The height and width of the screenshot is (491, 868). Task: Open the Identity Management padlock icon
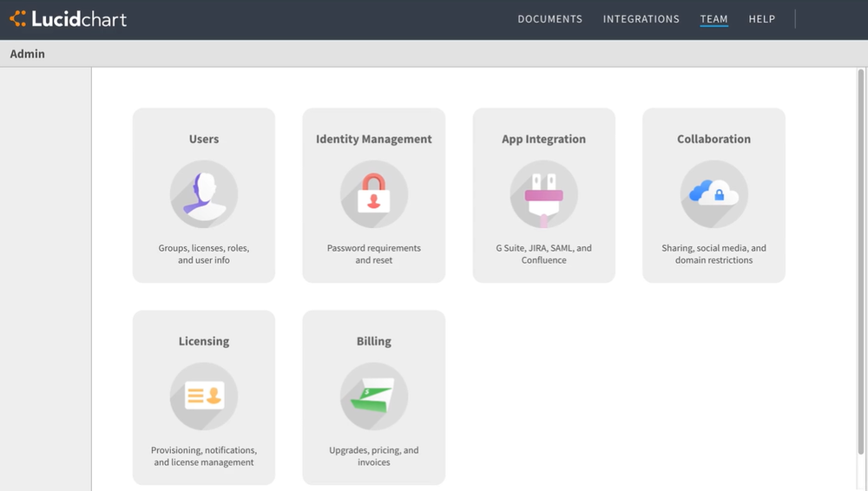click(x=373, y=194)
